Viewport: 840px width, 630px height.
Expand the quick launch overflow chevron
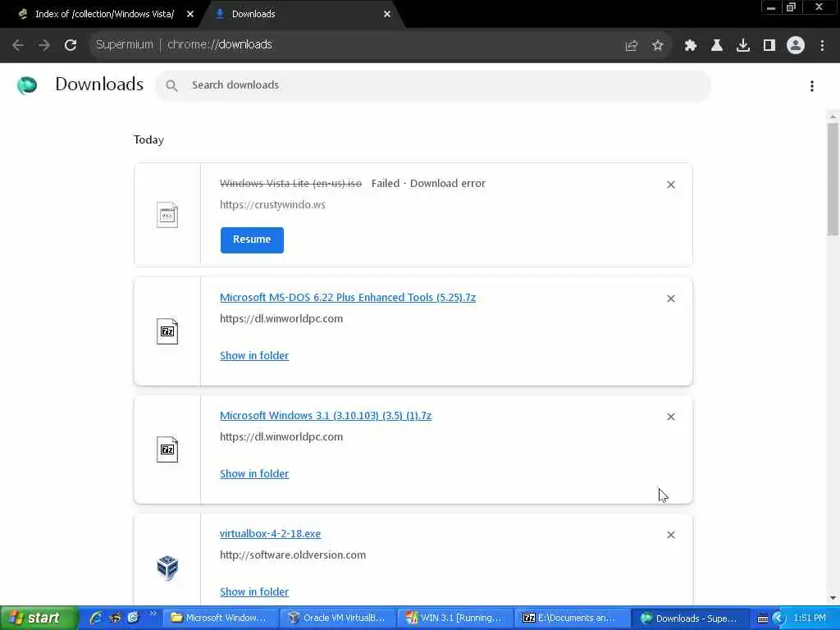[x=153, y=614]
